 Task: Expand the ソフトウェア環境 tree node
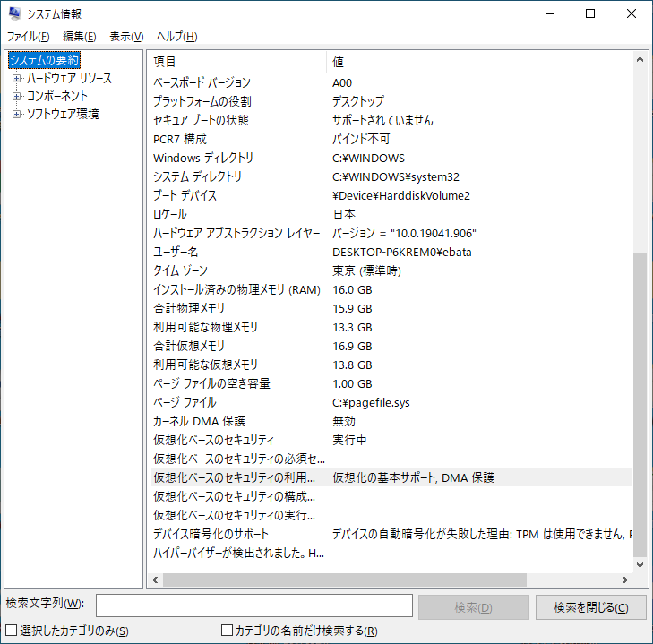pos(16,115)
